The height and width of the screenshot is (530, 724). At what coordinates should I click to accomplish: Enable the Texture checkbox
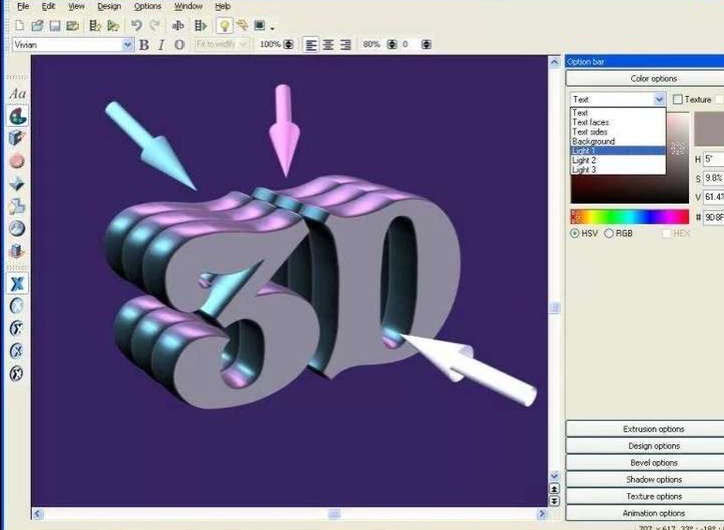(x=677, y=99)
